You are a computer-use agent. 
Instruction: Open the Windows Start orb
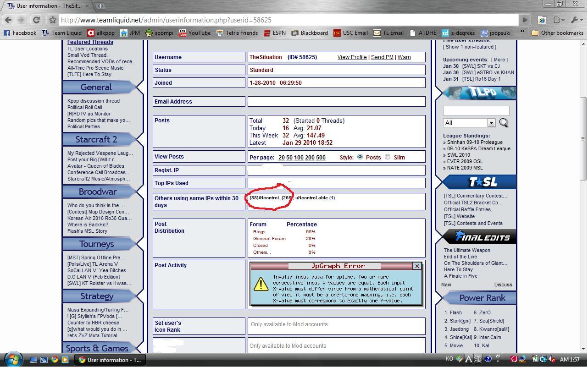pyautogui.click(x=12, y=359)
